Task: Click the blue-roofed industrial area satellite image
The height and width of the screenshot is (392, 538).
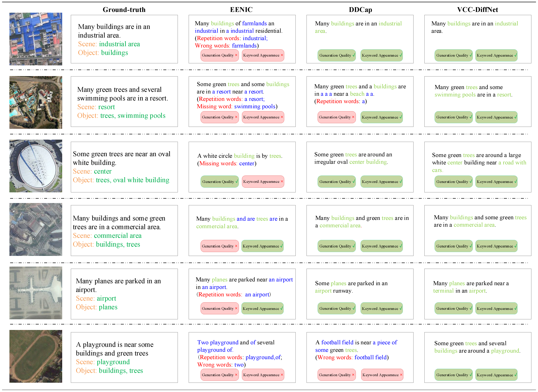Action: click(36, 39)
